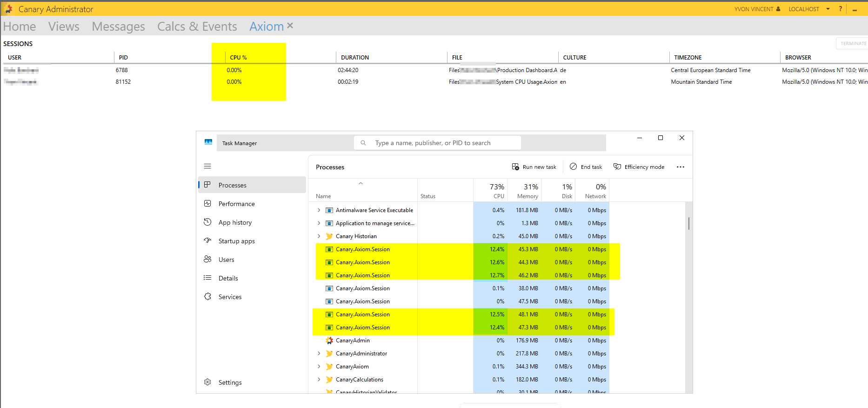868x408 pixels.
Task: Open the Users page icon
Action: tap(207, 259)
